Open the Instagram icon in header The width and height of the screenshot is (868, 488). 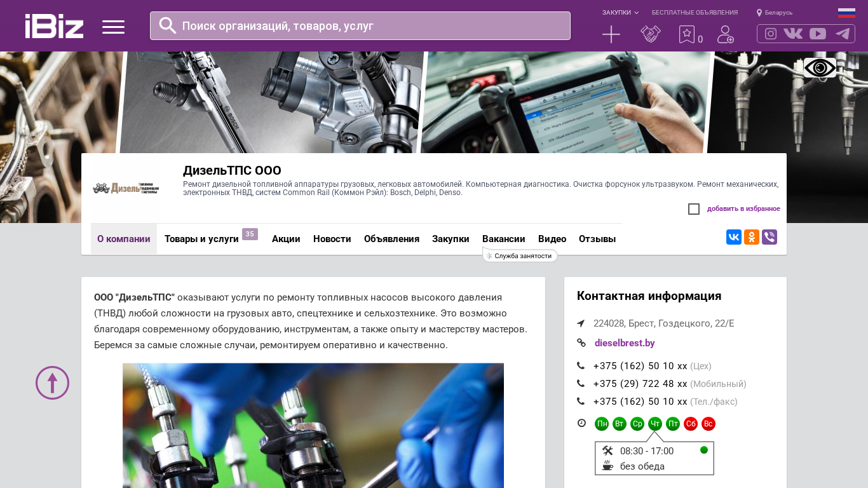point(771,34)
